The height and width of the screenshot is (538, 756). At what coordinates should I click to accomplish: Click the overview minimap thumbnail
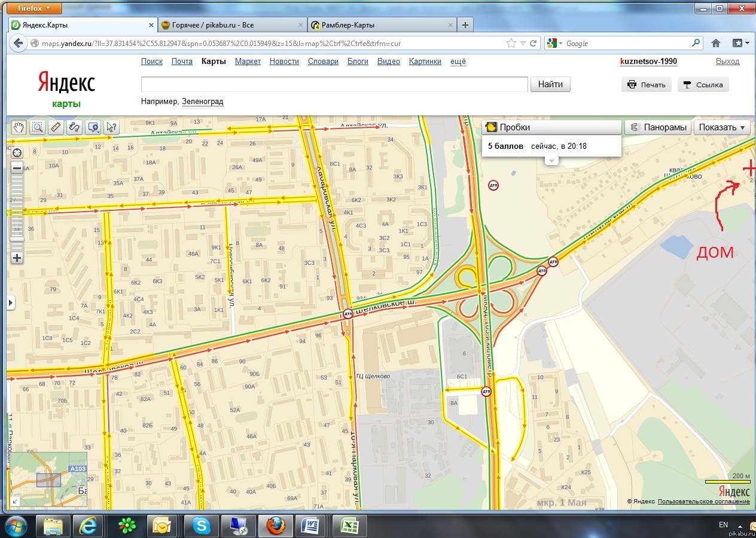point(48,480)
